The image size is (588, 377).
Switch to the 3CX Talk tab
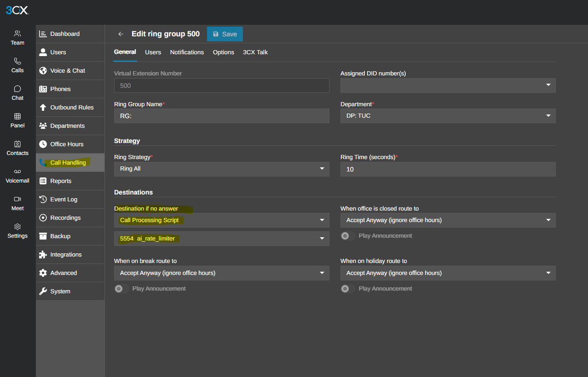pyautogui.click(x=255, y=52)
